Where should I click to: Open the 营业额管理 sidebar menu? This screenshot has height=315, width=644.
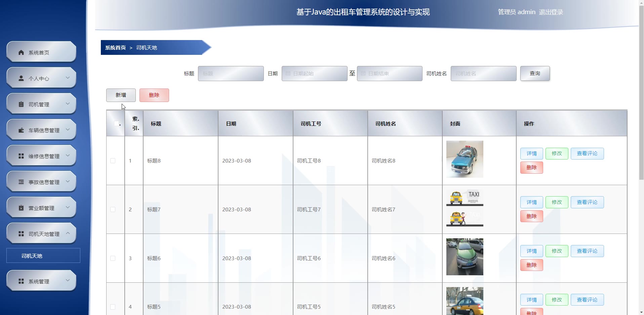click(41, 208)
